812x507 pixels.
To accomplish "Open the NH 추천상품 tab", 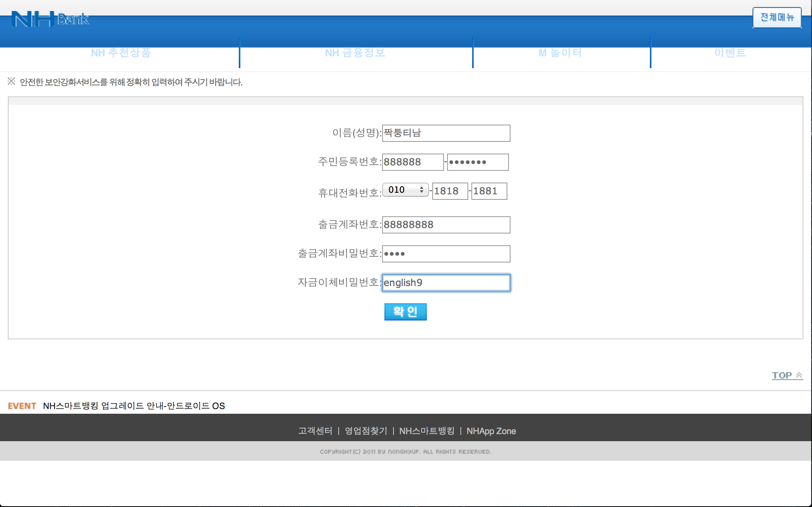I will (x=121, y=53).
